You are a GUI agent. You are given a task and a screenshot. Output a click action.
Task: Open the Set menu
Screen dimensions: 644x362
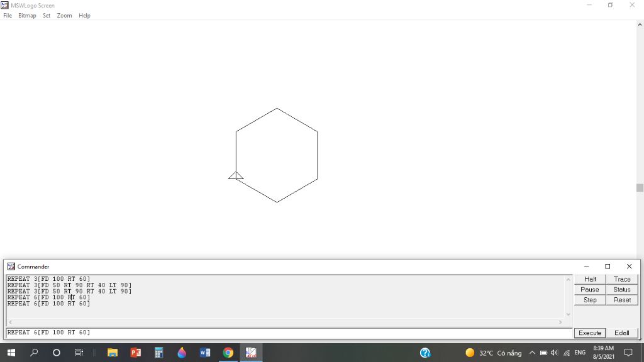(x=47, y=16)
